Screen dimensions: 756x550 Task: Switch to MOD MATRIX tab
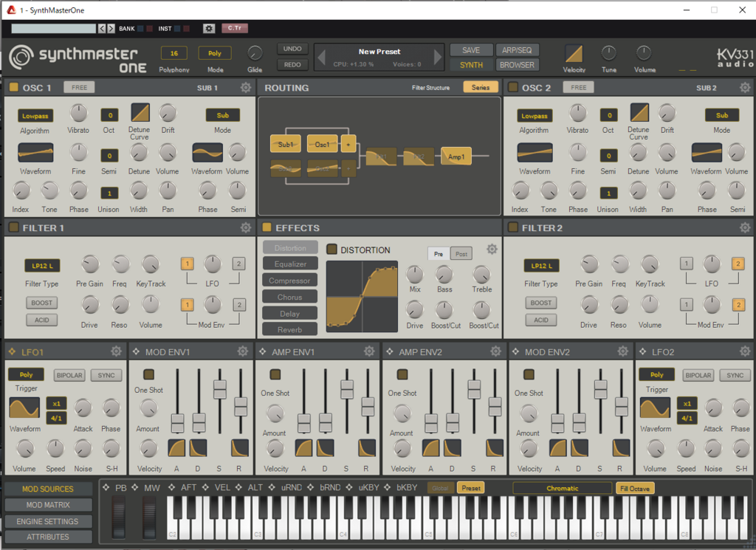point(48,505)
